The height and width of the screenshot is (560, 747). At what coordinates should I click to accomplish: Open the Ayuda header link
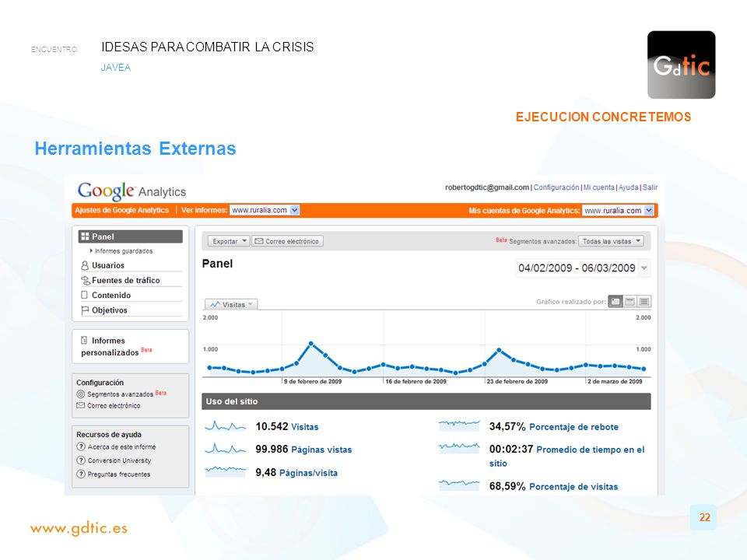pyautogui.click(x=629, y=187)
